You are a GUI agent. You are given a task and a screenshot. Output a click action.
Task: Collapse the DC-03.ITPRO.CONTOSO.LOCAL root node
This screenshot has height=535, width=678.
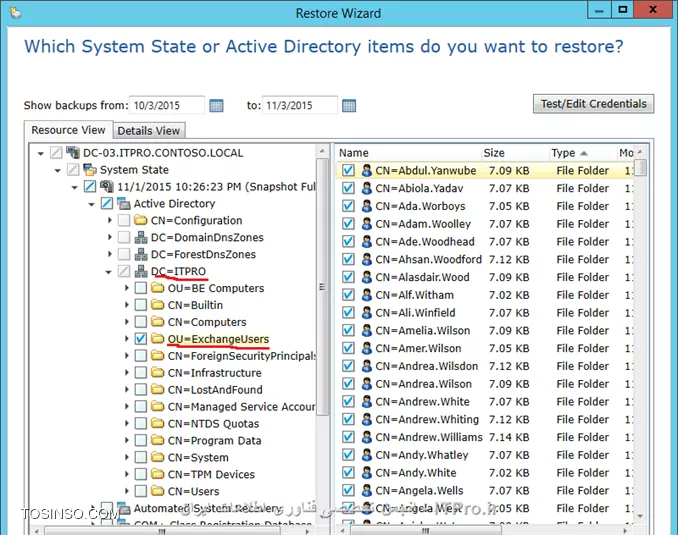tap(41, 154)
